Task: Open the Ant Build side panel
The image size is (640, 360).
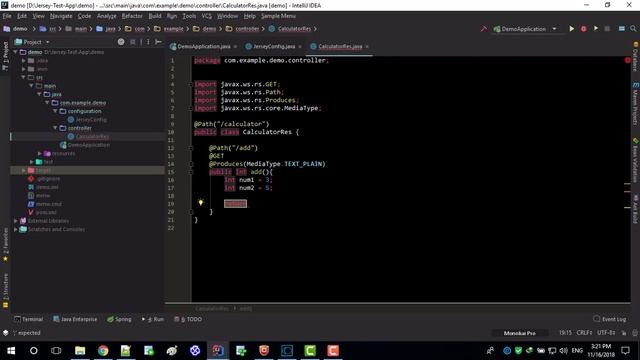Action: tap(636, 210)
